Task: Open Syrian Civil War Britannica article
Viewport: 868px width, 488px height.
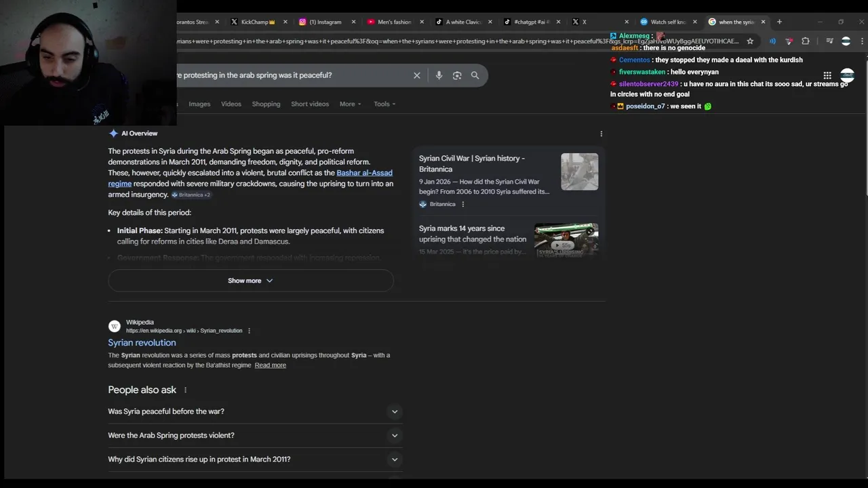Action: [x=472, y=163]
